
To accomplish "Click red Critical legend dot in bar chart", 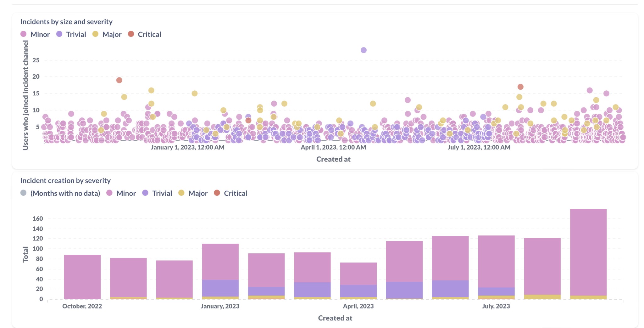I will pyautogui.click(x=217, y=193).
